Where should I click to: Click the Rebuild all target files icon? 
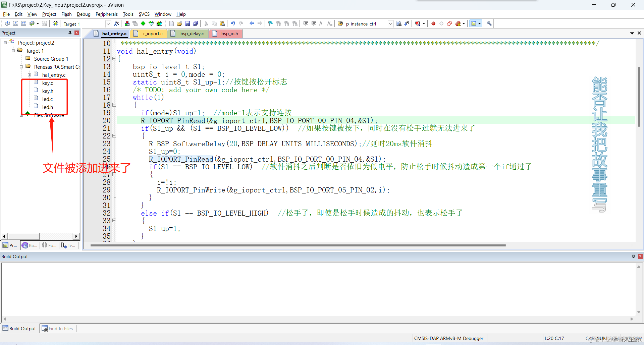tap(24, 23)
